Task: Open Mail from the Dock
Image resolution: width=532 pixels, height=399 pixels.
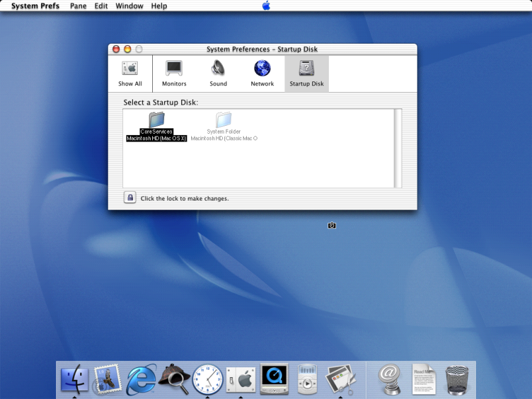Action: click(107, 379)
